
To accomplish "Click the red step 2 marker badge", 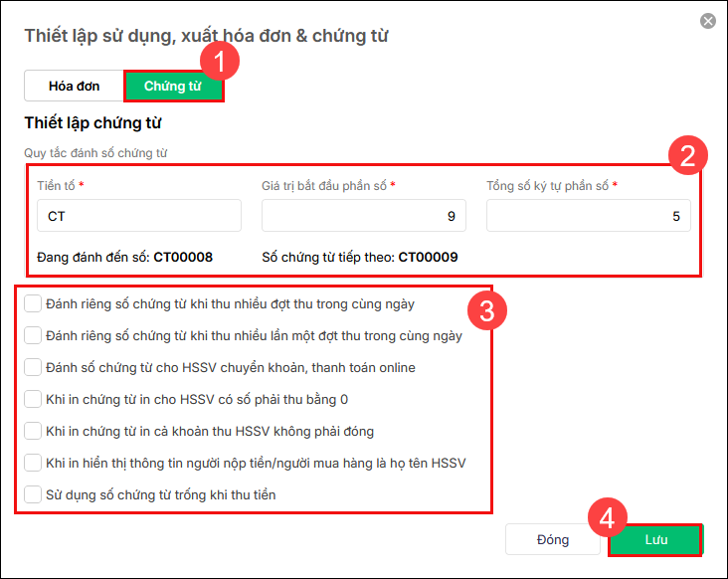I will (x=688, y=156).
